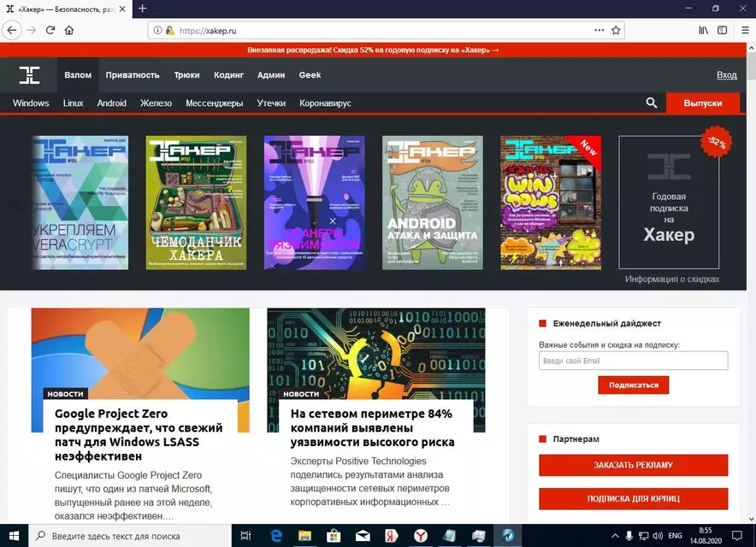Click the browser forward arrow
Viewport: 756px width, 547px height.
(x=32, y=31)
